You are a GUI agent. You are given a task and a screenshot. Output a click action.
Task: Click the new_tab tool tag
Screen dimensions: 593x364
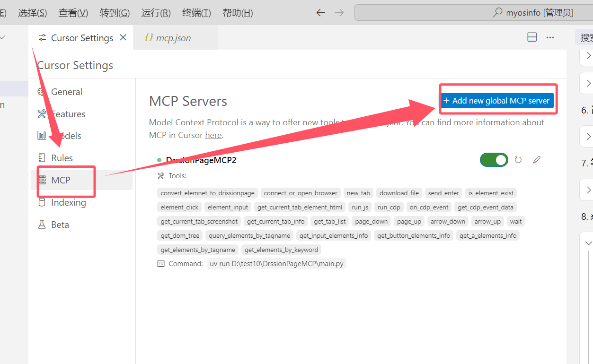coord(358,193)
